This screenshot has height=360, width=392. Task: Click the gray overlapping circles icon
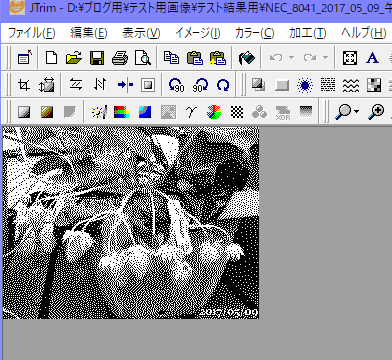point(260,112)
